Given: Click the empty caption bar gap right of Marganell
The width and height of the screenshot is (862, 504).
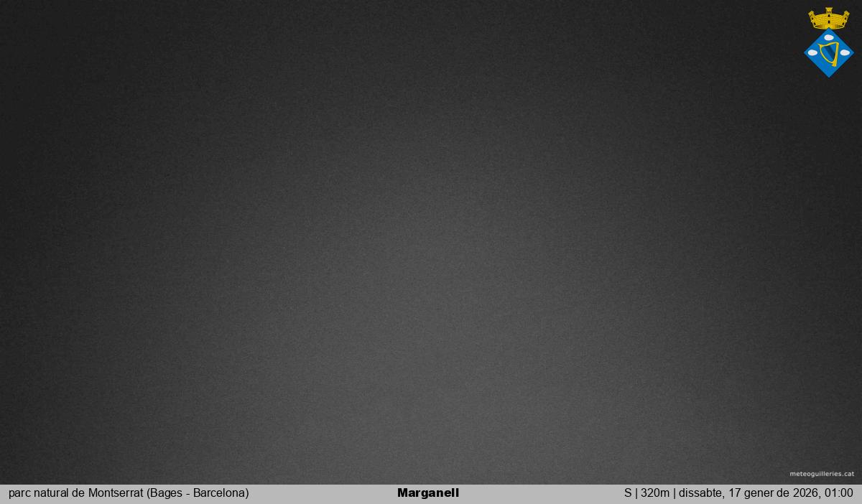Looking at the screenshot, I should pos(539,493).
